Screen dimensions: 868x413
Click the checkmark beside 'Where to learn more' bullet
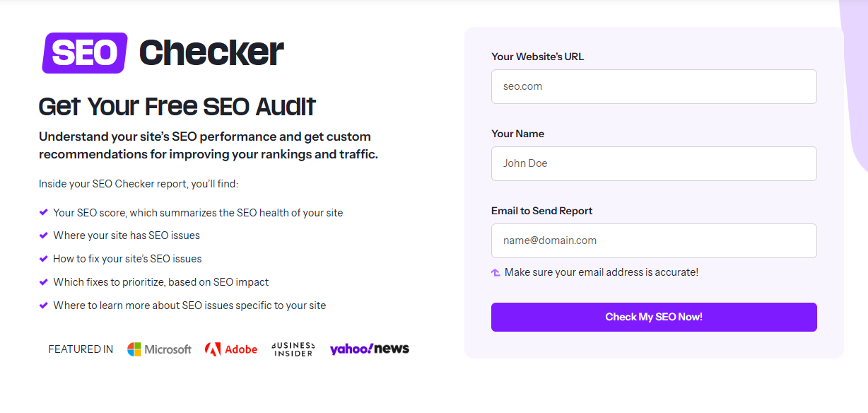[x=43, y=305]
